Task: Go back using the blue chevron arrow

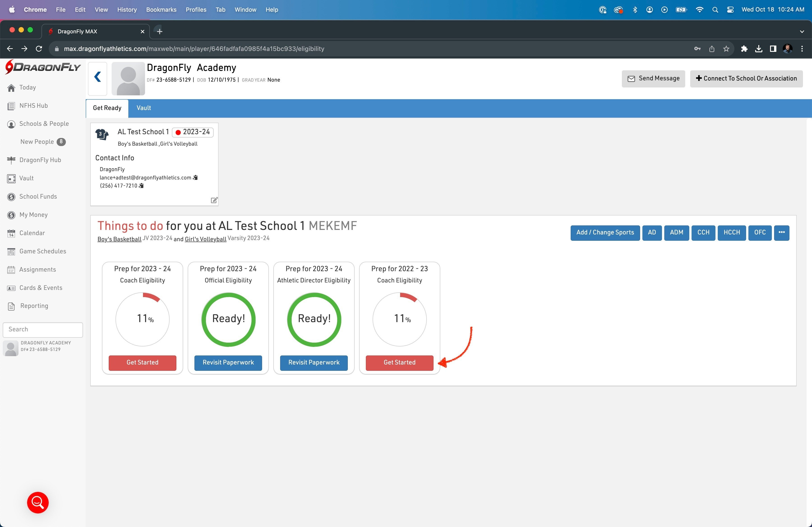Action: tap(98, 77)
